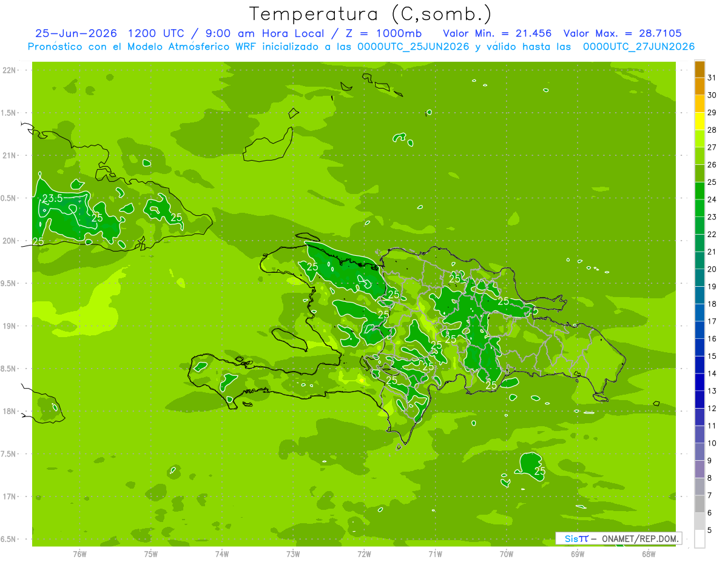This screenshot has height=562, width=728.
Task: Click the "23.5" contour label over Cuba
Action: pos(53,198)
